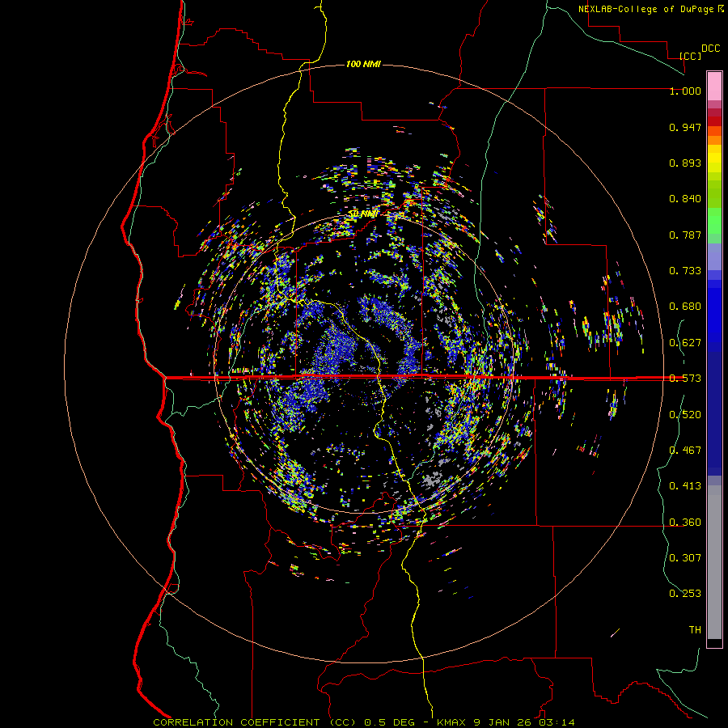Select the 0.253 color scale value

[x=685, y=594]
